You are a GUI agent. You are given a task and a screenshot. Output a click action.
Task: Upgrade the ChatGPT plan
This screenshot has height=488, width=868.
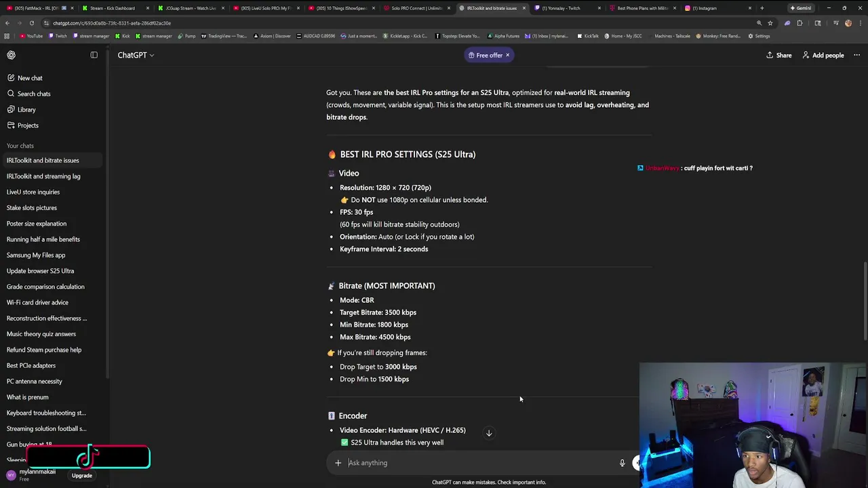click(82, 476)
